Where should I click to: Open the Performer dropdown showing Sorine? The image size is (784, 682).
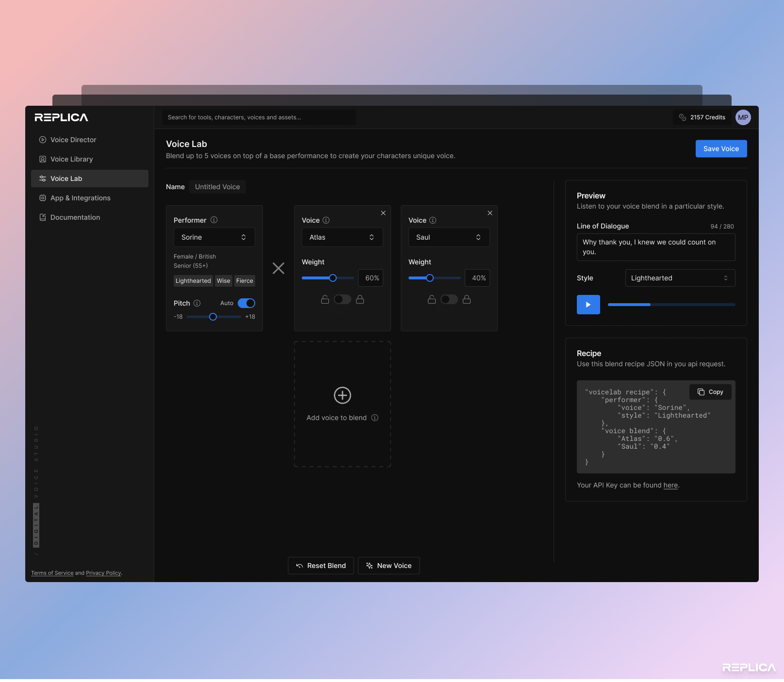pos(214,237)
